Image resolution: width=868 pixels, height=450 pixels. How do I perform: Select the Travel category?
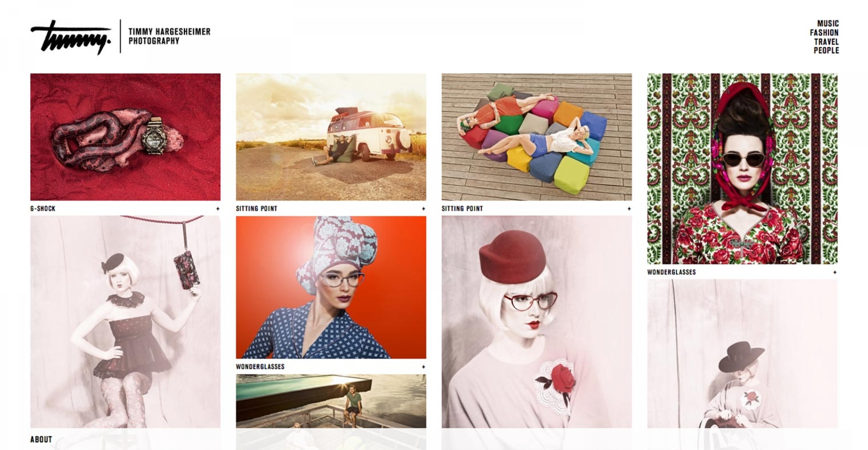(827, 41)
